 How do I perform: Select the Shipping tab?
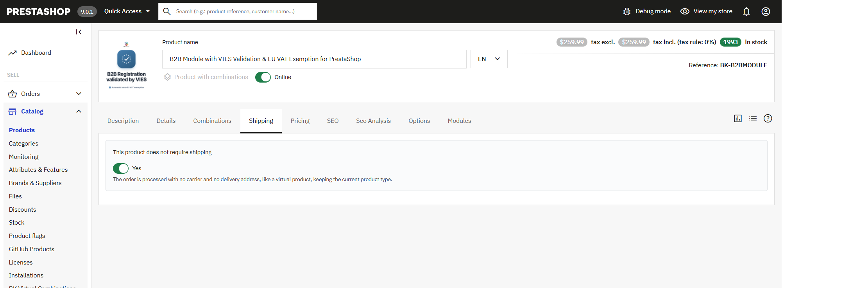click(x=261, y=121)
